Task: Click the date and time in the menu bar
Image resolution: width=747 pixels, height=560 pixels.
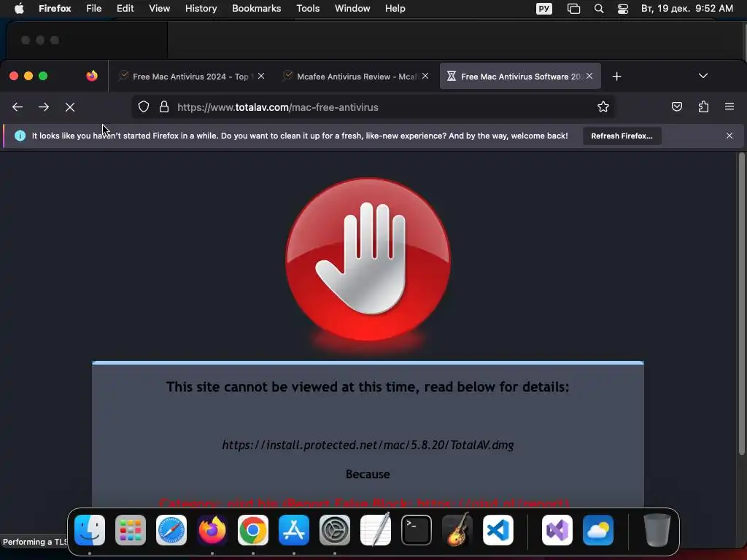Action: [x=686, y=9]
